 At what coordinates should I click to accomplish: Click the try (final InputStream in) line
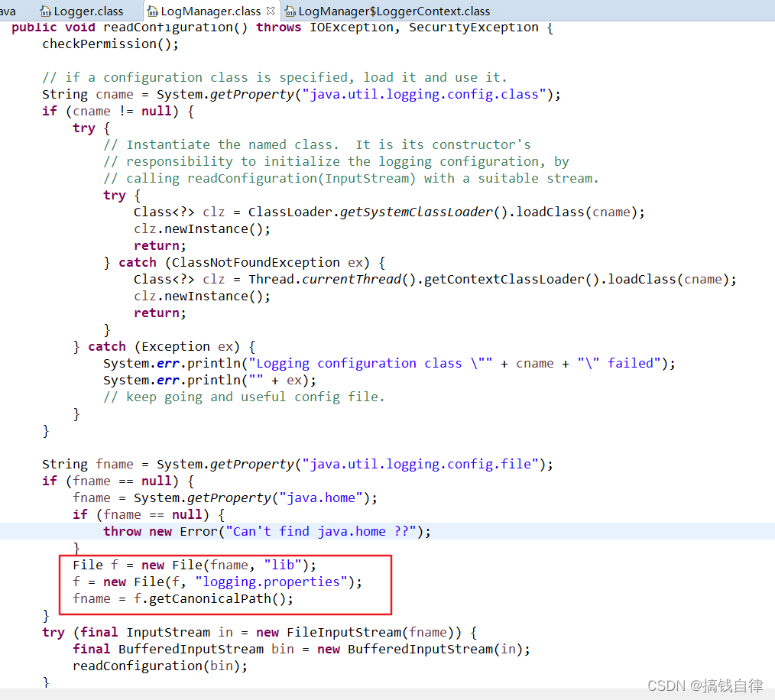click(260, 632)
